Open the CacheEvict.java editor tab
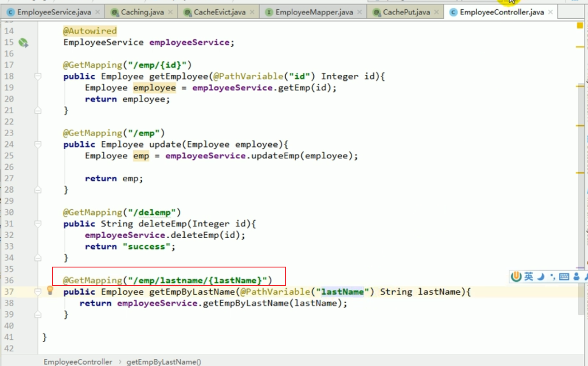The image size is (588, 366). (219, 12)
